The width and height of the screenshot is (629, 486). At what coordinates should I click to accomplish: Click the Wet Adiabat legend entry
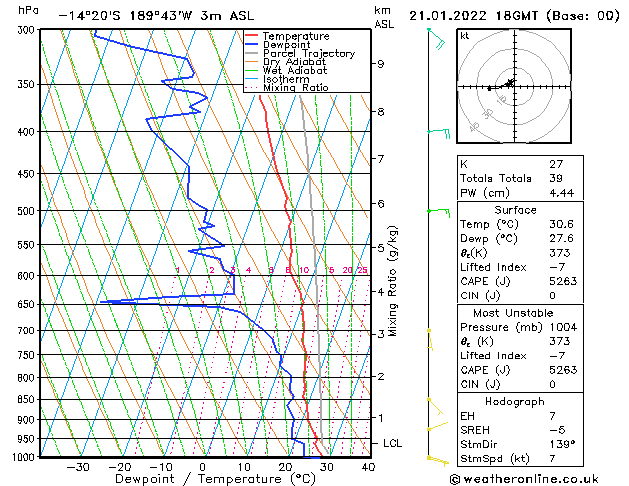tap(286, 71)
